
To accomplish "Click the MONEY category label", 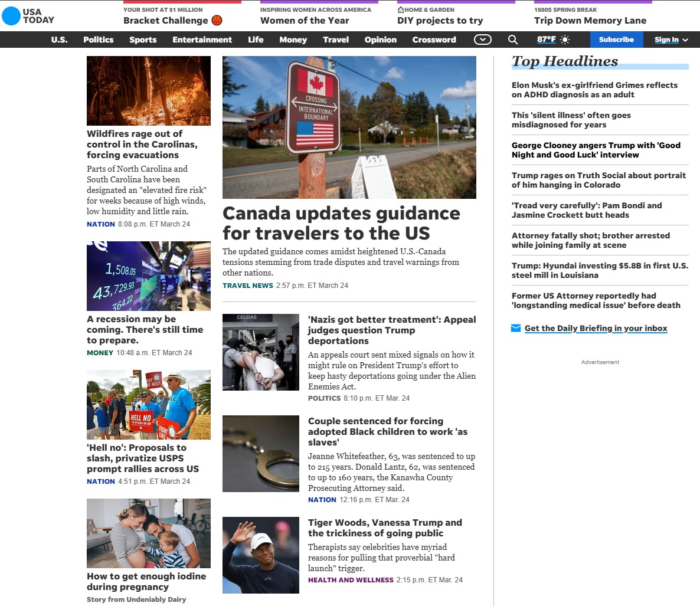I will 100,353.
